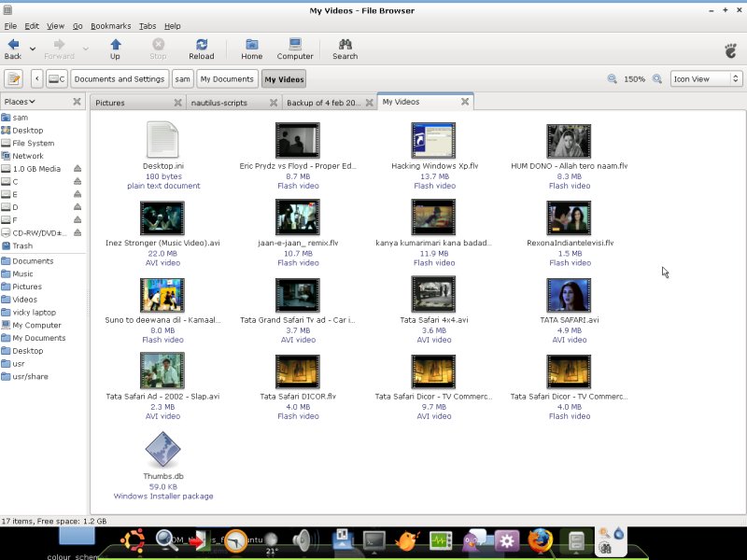Launch Search with binoculars icon

tap(345, 49)
